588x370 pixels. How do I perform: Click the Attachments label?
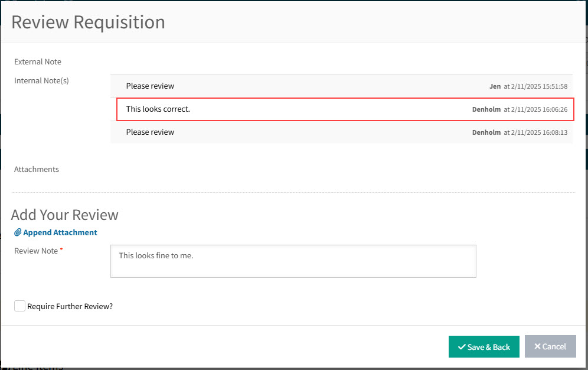click(37, 170)
